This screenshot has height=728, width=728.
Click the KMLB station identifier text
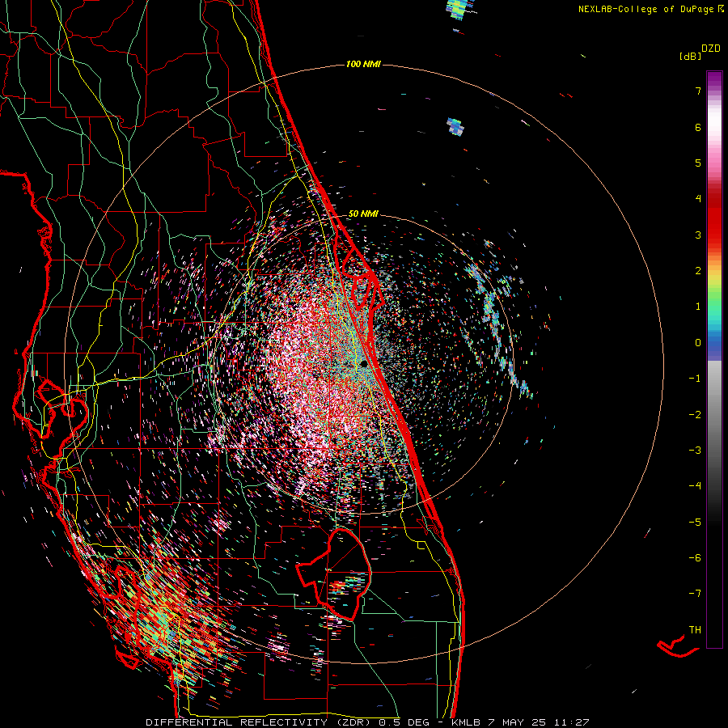(x=467, y=722)
